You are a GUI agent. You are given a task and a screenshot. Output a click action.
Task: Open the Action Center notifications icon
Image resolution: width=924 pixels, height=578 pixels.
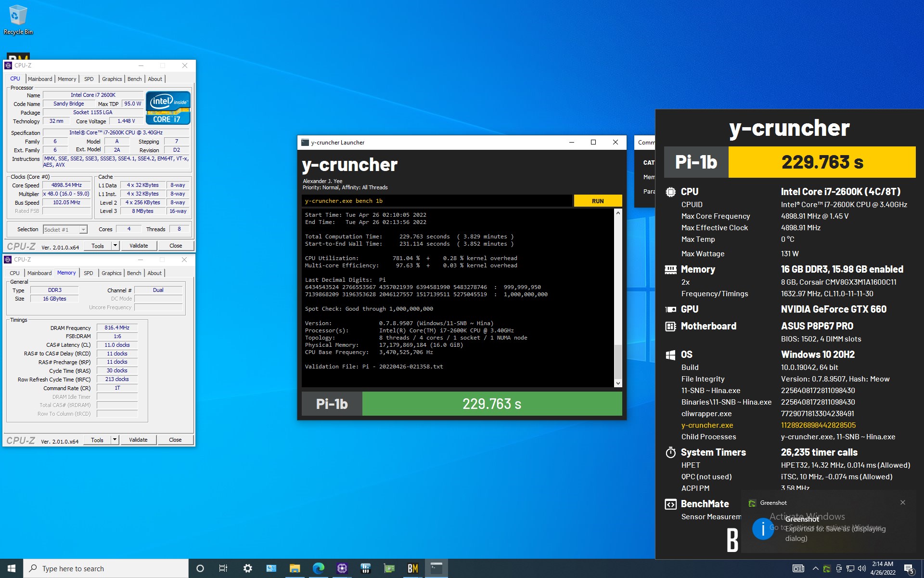pyautogui.click(x=909, y=569)
